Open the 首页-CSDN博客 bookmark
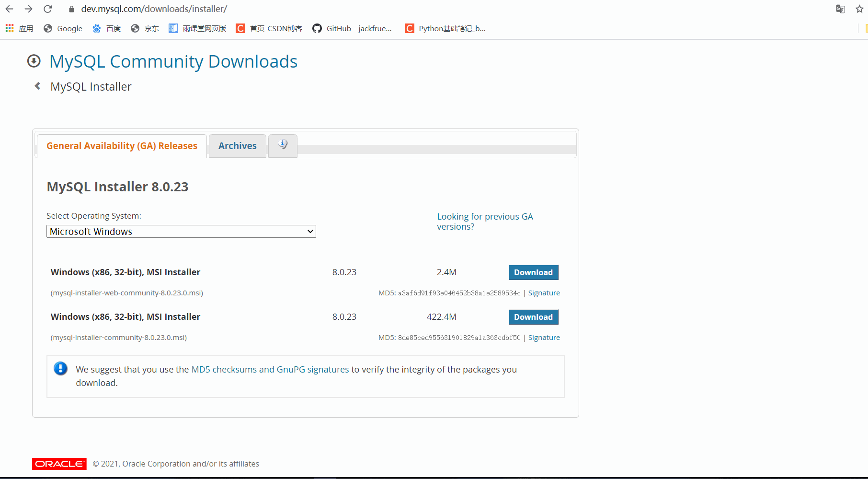Screen dimensions: 868x479 coord(269,28)
